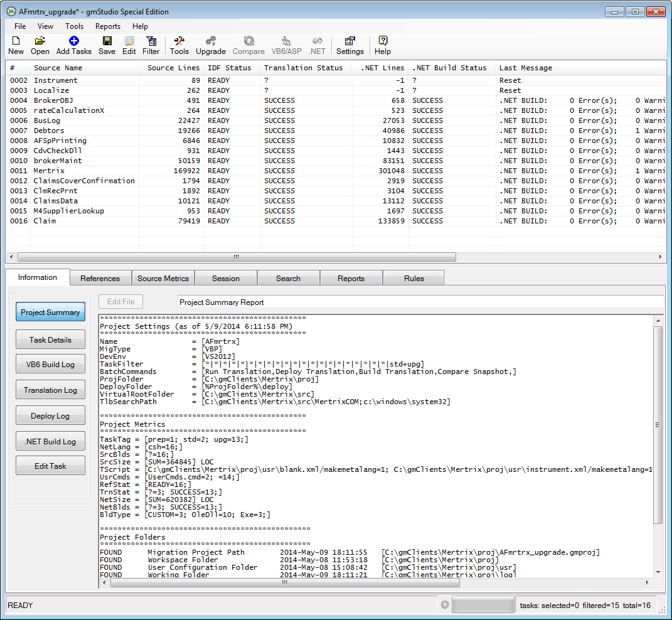672x620 pixels.
Task: Show the Translation Log
Action: (50, 390)
